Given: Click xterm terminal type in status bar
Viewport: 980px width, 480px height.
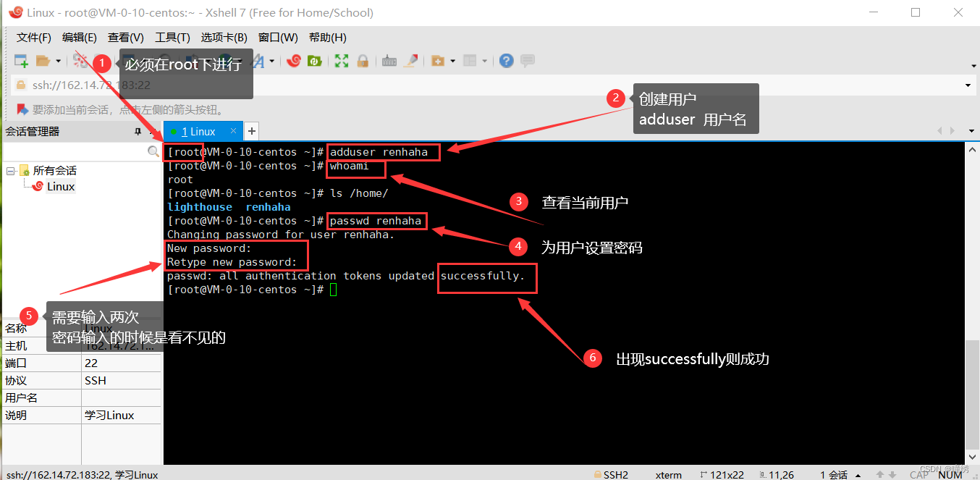Looking at the screenshot, I should tap(668, 474).
